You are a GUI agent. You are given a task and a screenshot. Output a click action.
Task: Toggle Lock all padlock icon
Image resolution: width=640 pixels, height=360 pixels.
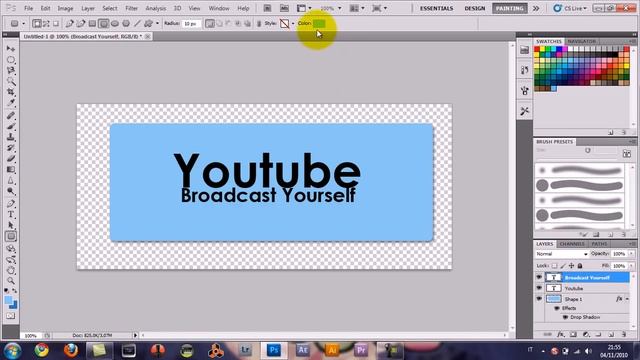[x=580, y=266]
